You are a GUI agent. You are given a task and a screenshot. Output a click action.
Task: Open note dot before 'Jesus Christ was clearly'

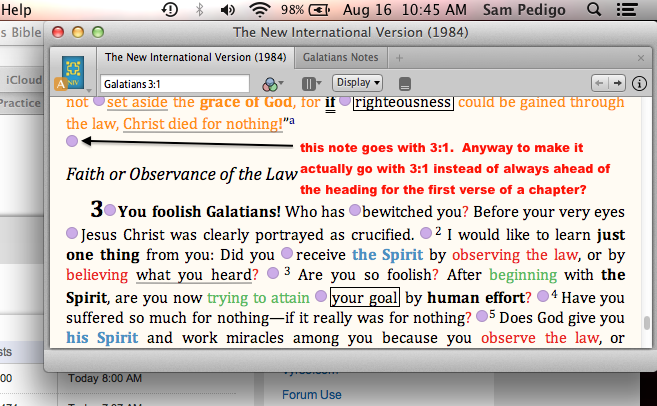pos(72,233)
